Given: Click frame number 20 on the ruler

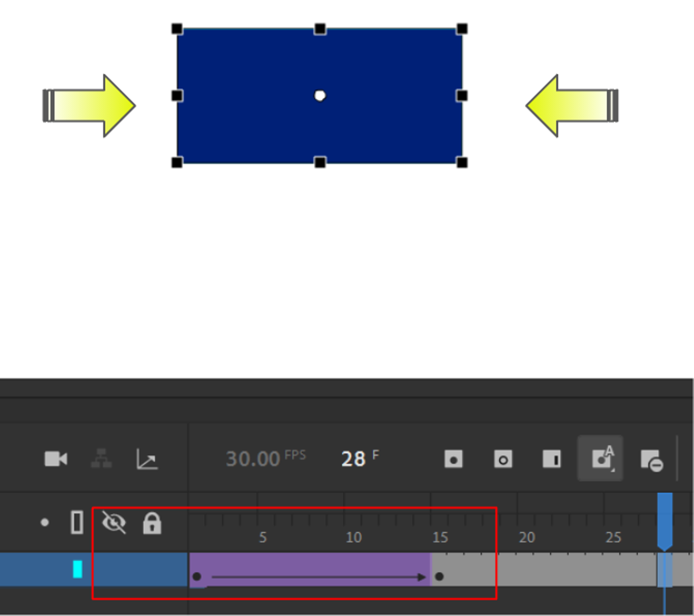Looking at the screenshot, I should (527, 537).
